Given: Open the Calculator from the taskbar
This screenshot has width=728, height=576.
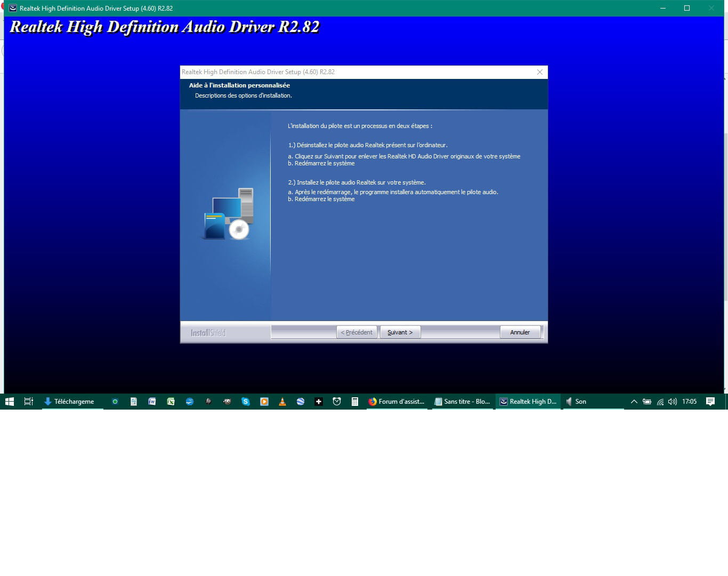Looking at the screenshot, I should 355,402.
